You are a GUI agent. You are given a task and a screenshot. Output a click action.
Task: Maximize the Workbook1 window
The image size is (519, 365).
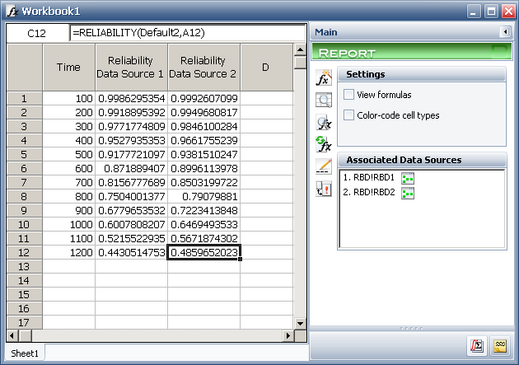point(491,11)
